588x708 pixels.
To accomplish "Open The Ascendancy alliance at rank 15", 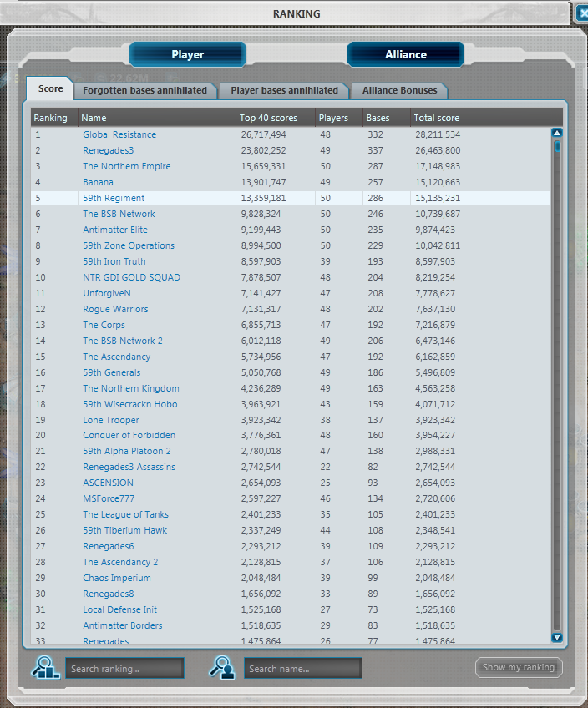I will click(x=117, y=357).
